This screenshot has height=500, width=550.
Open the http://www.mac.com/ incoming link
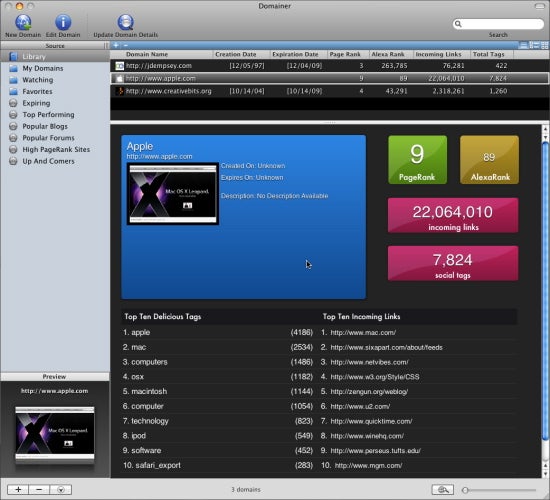[363, 333]
